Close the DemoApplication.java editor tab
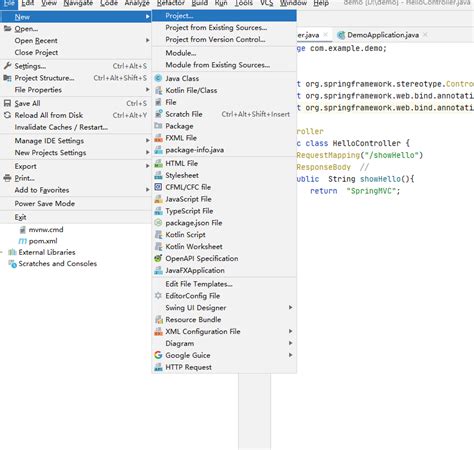The width and height of the screenshot is (474, 450). (x=425, y=35)
